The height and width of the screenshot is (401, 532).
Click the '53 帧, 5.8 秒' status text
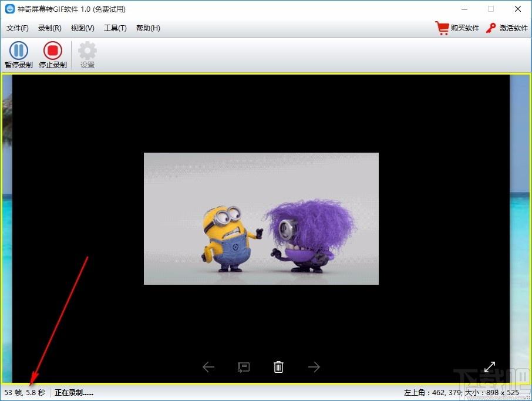pyautogui.click(x=25, y=393)
